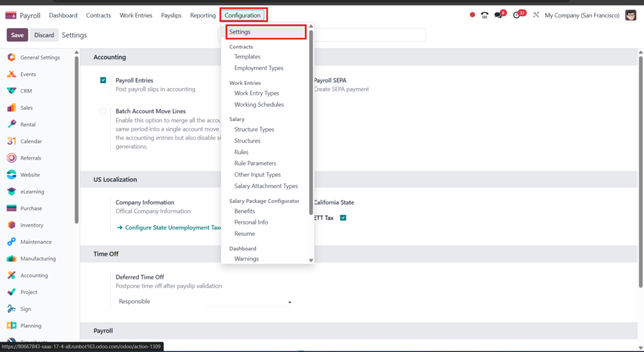Click the Save button
Image resolution: width=644 pixels, height=352 pixels.
click(x=17, y=35)
